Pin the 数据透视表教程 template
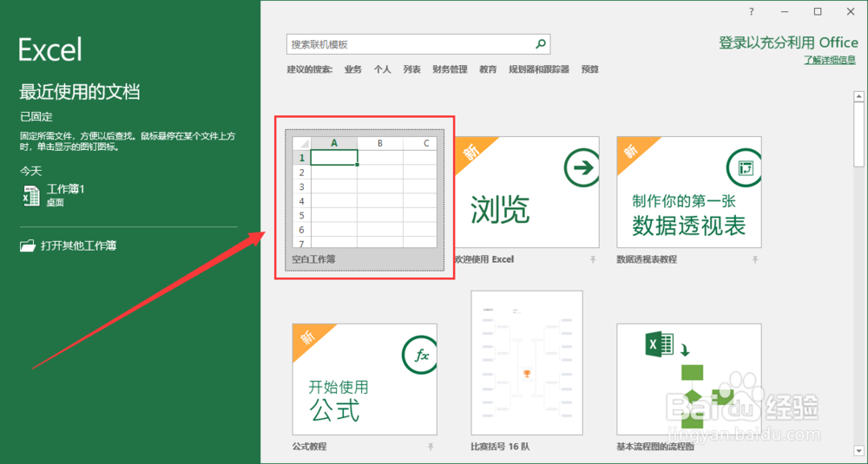The image size is (868, 464). [x=755, y=259]
